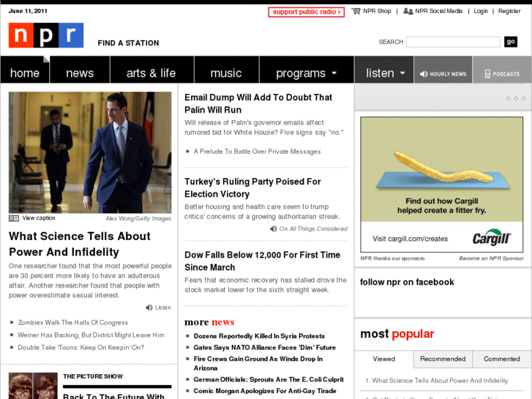Screen dimensions: 532x399
Task: Open What Science Tells About Power headline
Action: (79, 244)
